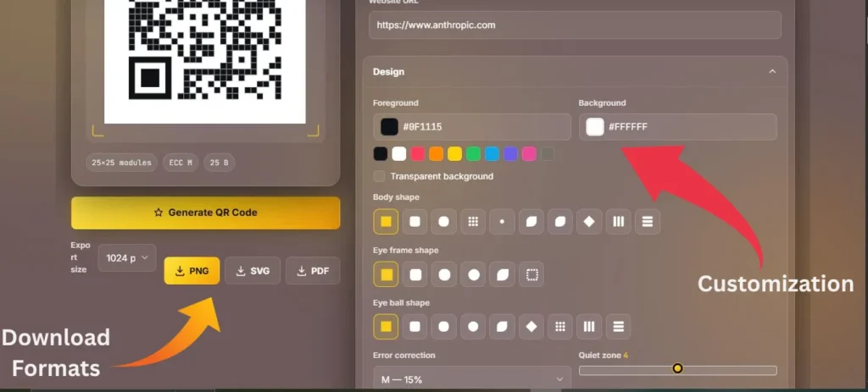Open the Error correction dropdown
868x392 pixels.
472,379
